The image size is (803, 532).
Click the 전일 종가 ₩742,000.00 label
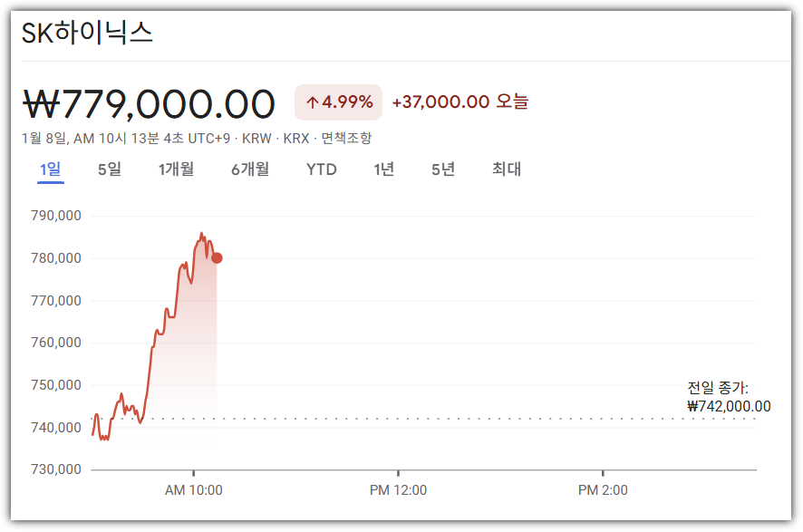728,397
